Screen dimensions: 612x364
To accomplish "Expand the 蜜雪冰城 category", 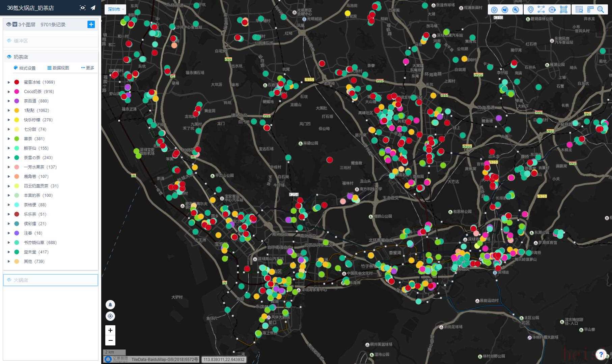I will coord(9,82).
